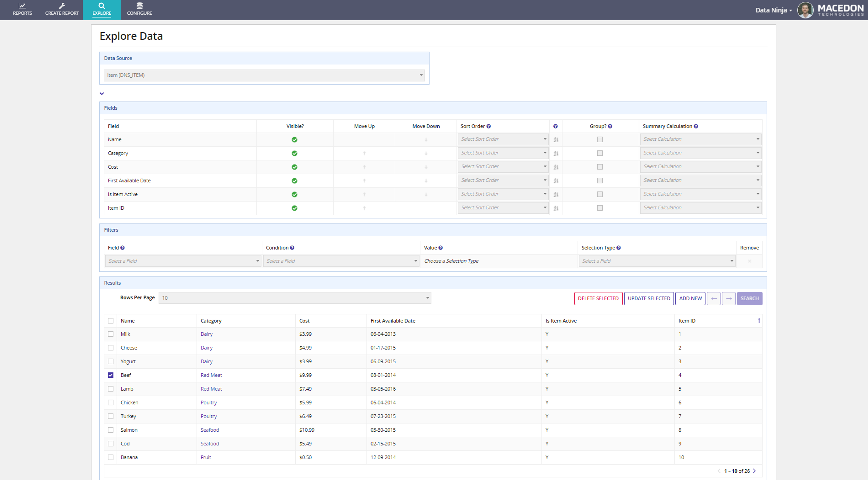This screenshot has width=868, height=480.
Task: Click the Data Ninja user avatar
Action: point(805,10)
